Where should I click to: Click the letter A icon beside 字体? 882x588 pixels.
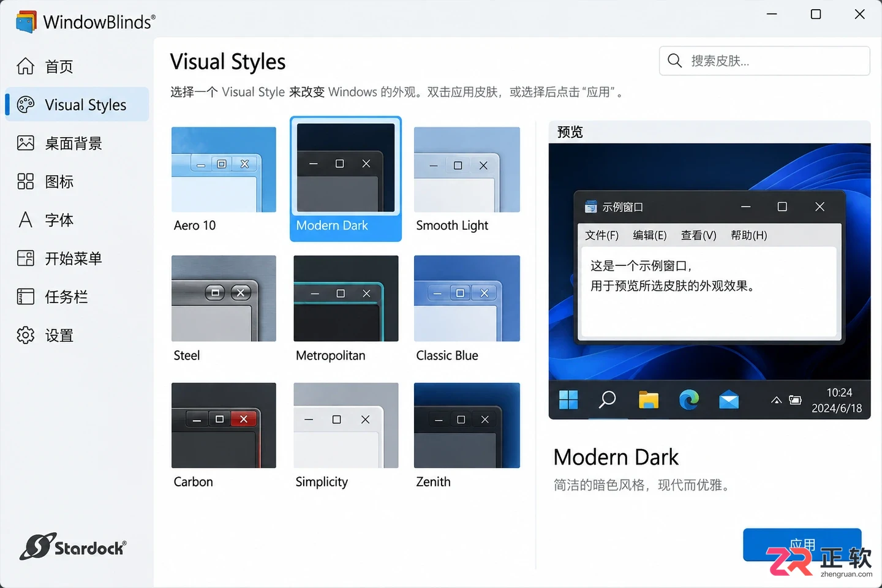coord(25,219)
